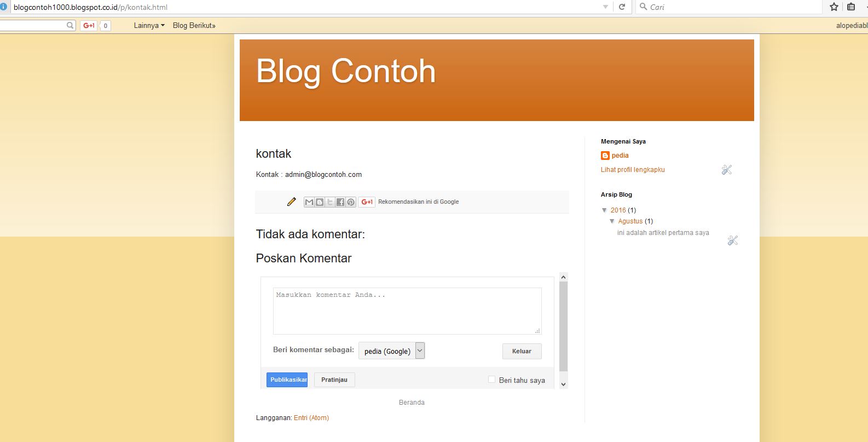
Task: Share the post via Gmail email icon
Action: point(309,202)
